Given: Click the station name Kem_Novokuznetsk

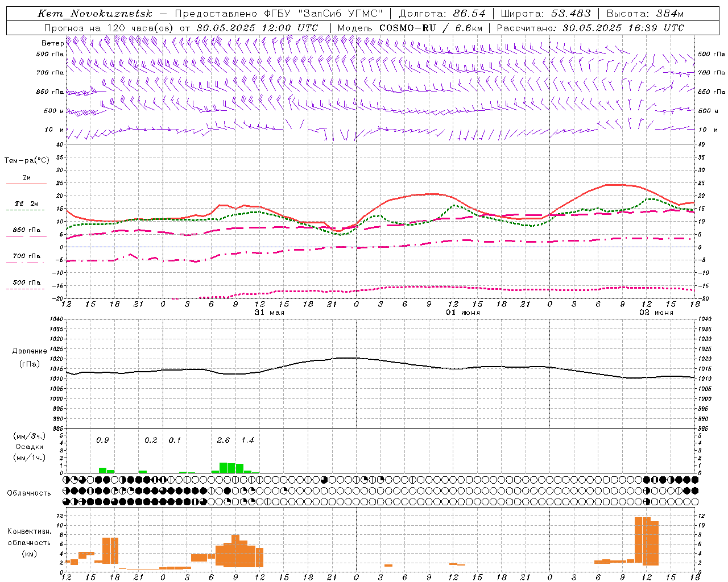Looking at the screenshot, I should click(x=95, y=14).
